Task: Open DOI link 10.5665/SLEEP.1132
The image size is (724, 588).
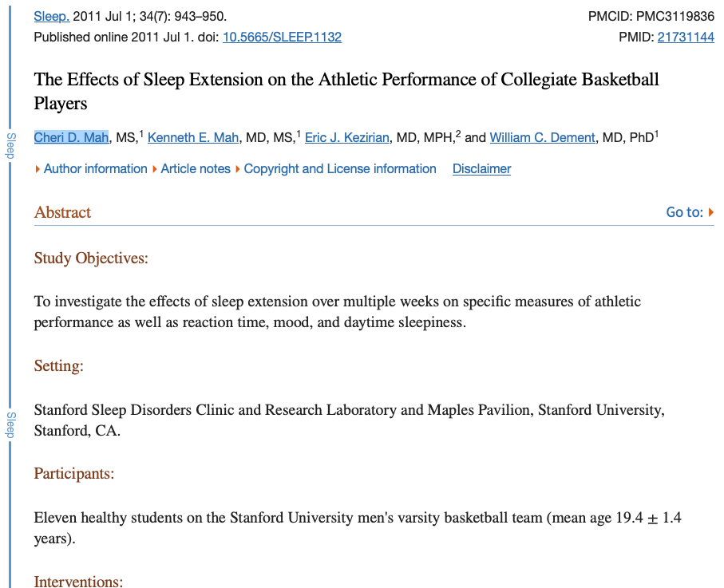Action: [x=282, y=37]
